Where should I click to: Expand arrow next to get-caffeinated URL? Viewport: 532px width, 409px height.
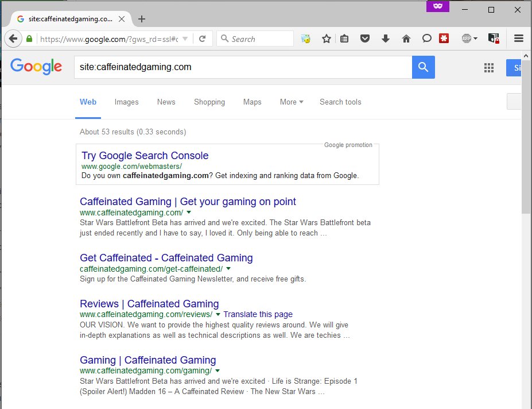pyautogui.click(x=228, y=269)
